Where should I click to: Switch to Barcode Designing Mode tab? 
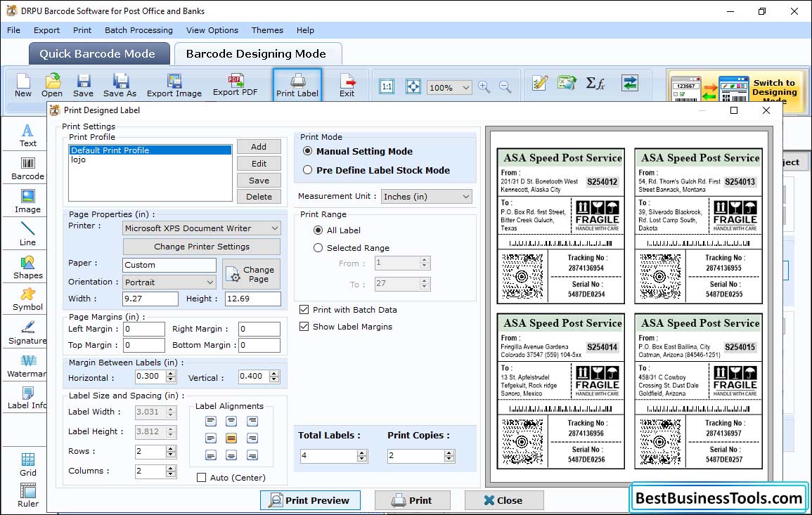[x=257, y=54]
